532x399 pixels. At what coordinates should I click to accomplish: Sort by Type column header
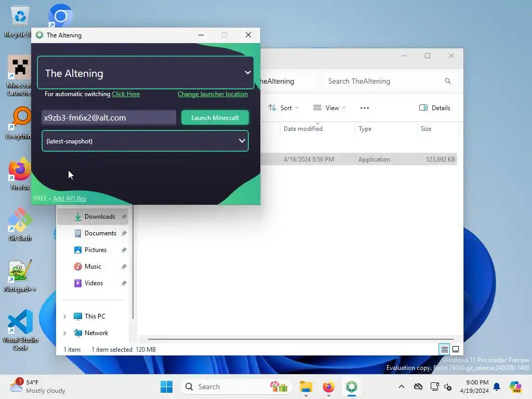(x=386, y=129)
